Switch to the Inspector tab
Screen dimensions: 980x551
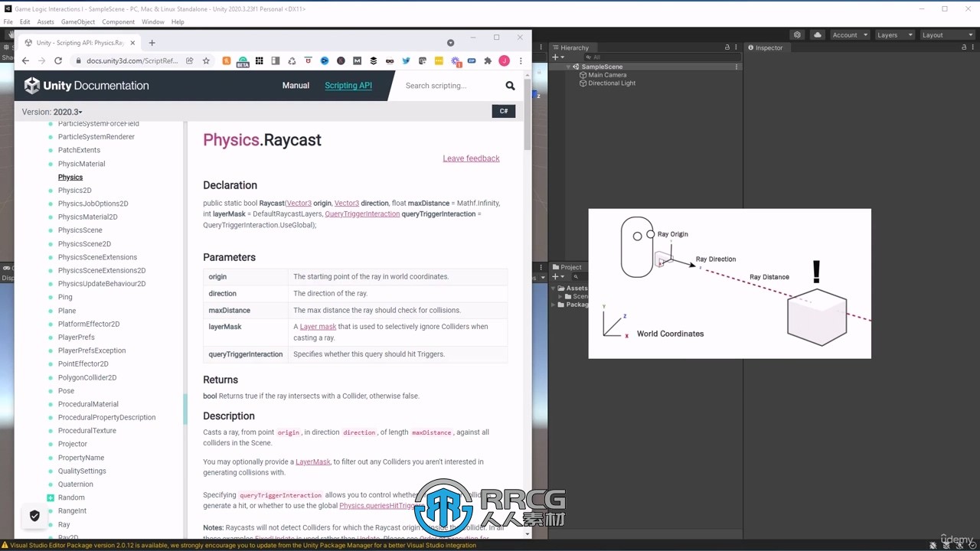pos(766,47)
